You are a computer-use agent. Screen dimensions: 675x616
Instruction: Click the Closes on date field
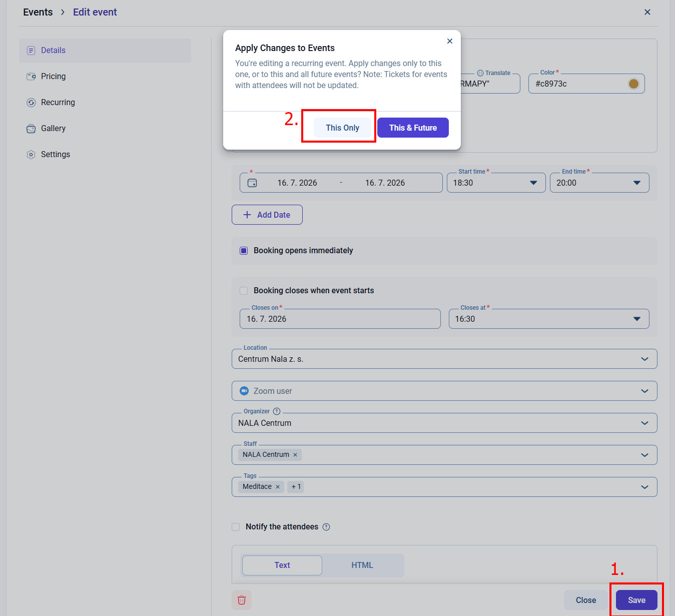point(340,319)
